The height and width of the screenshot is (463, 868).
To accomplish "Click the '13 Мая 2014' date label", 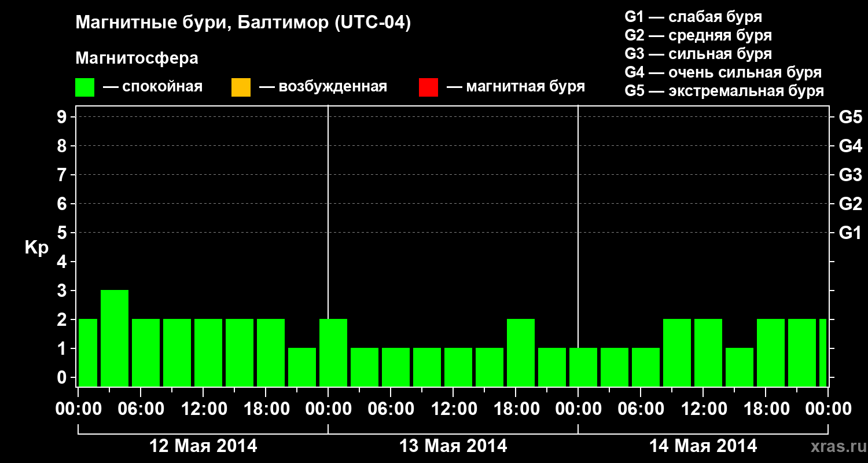I will (453, 446).
